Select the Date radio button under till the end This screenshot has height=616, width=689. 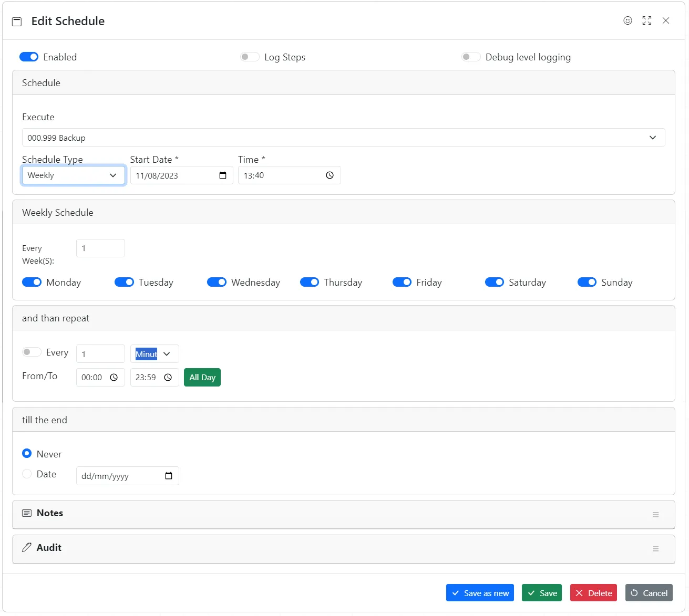coord(27,474)
